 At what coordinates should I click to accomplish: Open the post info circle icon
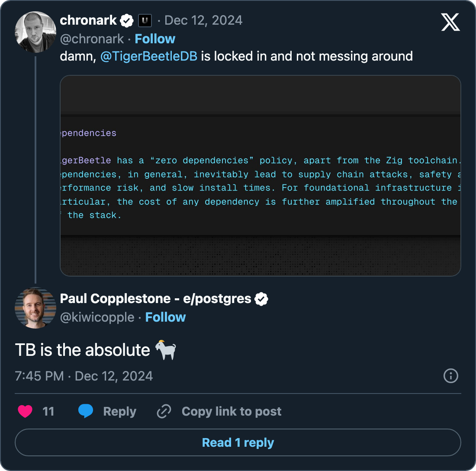click(450, 376)
